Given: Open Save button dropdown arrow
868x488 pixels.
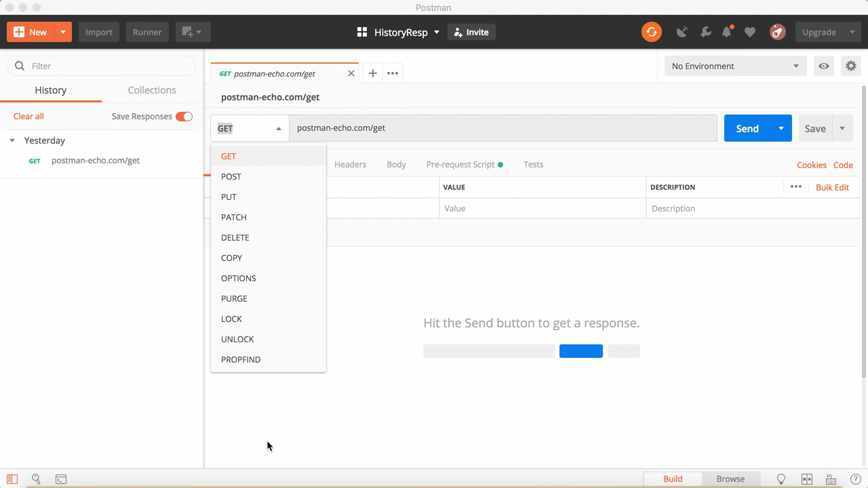Looking at the screenshot, I should [842, 128].
